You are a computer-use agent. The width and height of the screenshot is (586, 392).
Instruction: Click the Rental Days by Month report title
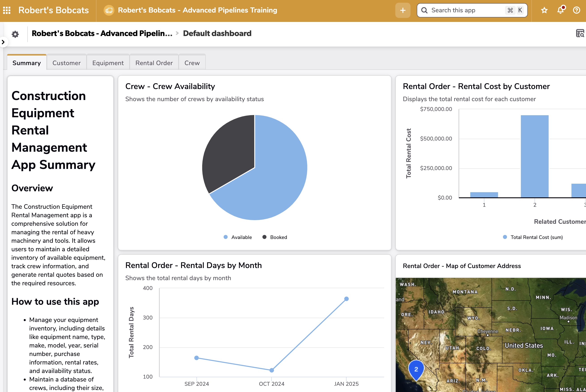coord(194,265)
